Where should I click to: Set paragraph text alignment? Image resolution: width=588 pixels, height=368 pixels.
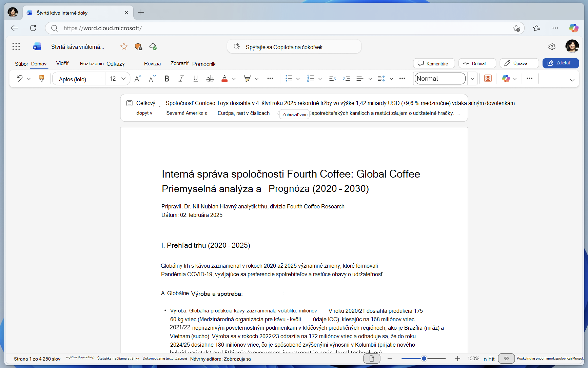pyautogui.click(x=360, y=79)
